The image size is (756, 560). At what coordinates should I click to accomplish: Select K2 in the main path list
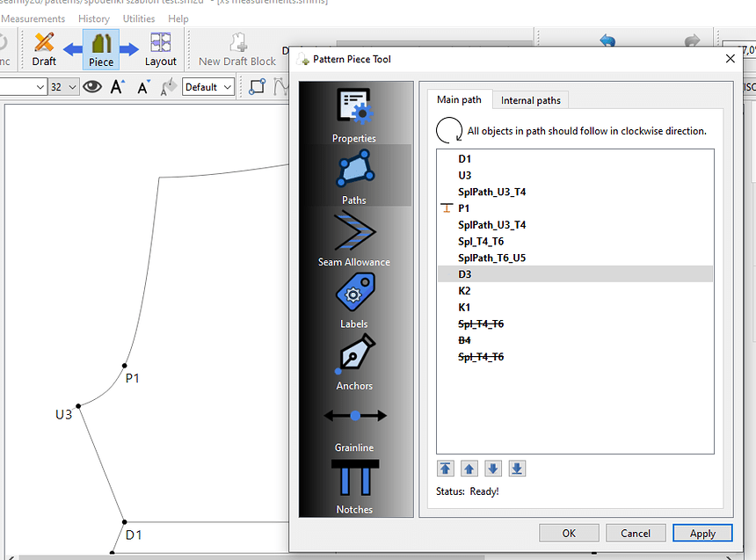point(464,291)
